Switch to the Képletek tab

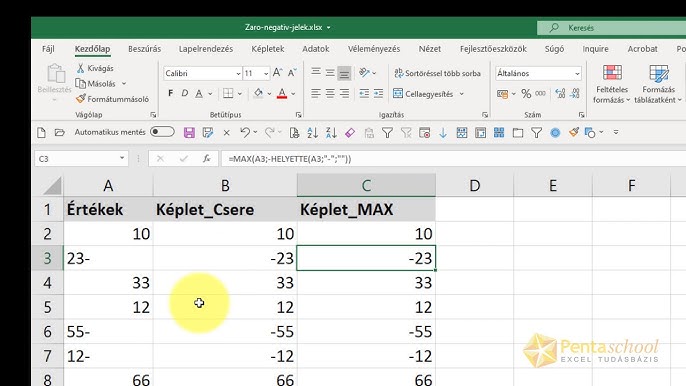point(268,49)
